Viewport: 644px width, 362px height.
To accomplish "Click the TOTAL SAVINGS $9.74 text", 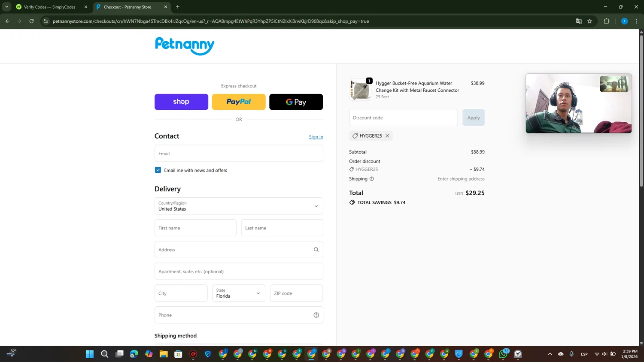I will tap(381, 202).
